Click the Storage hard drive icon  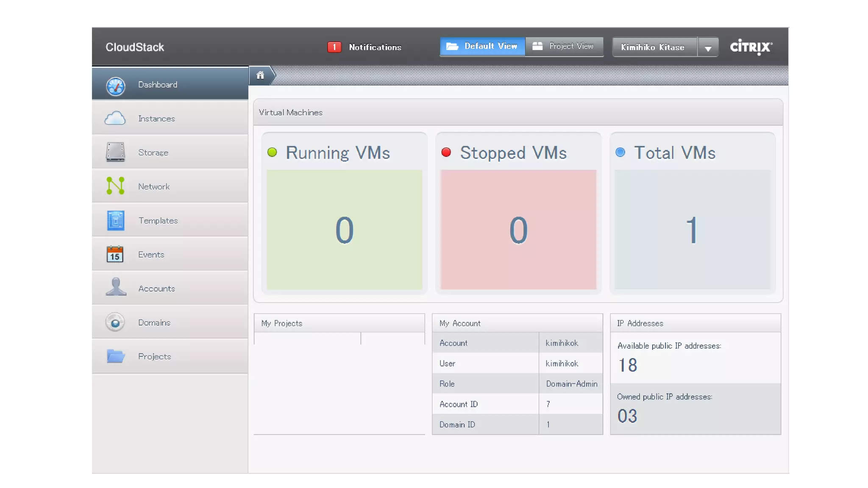[115, 152]
